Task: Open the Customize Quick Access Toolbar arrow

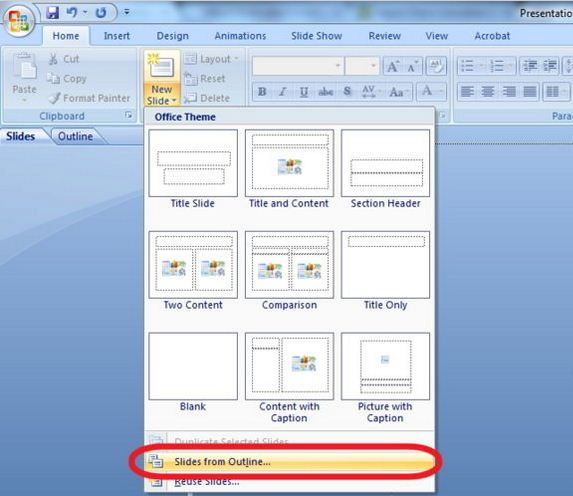Action: pos(126,12)
